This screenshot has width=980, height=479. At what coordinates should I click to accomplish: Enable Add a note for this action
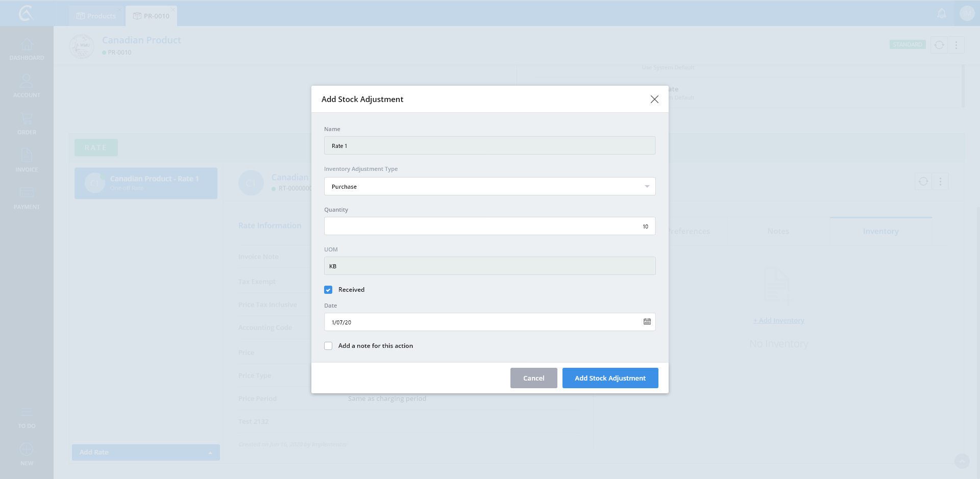click(x=328, y=346)
